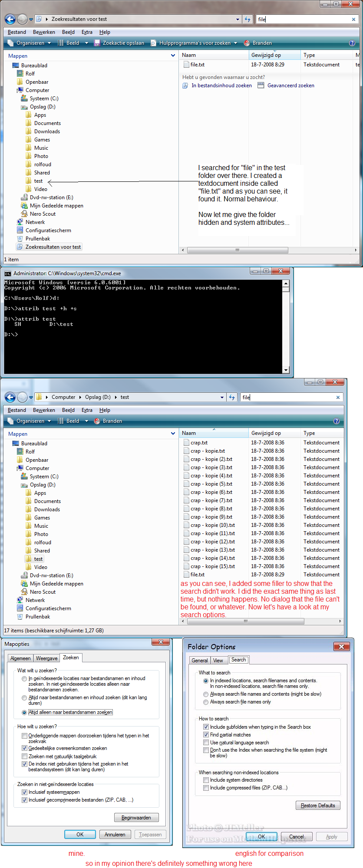Sort by Naam column in test folder window
This screenshot has height=868, width=363.
(214, 433)
